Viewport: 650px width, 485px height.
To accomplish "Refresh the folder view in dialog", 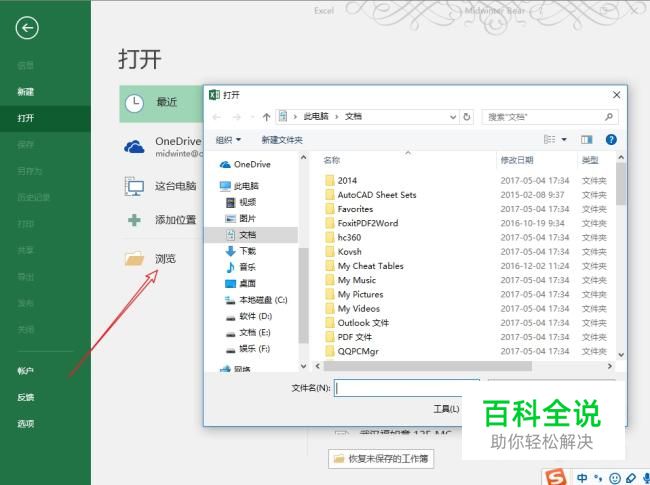I will 467,117.
